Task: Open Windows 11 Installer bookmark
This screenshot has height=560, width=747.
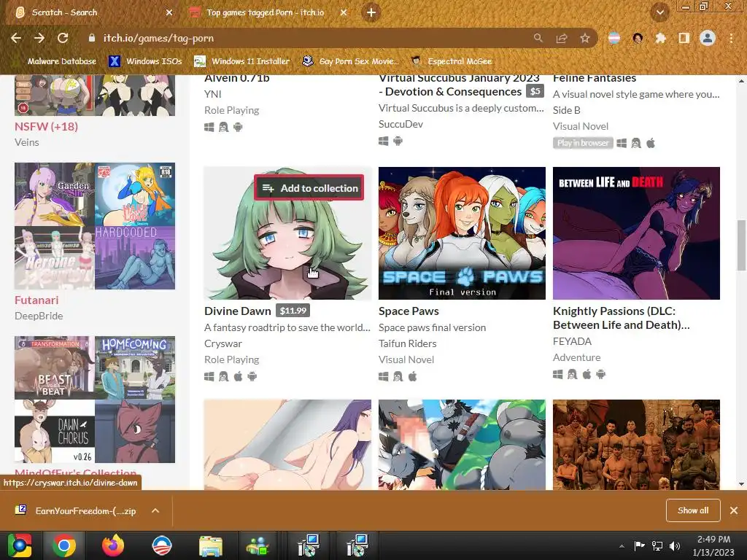Action: pyautogui.click(x=242, y=61)
